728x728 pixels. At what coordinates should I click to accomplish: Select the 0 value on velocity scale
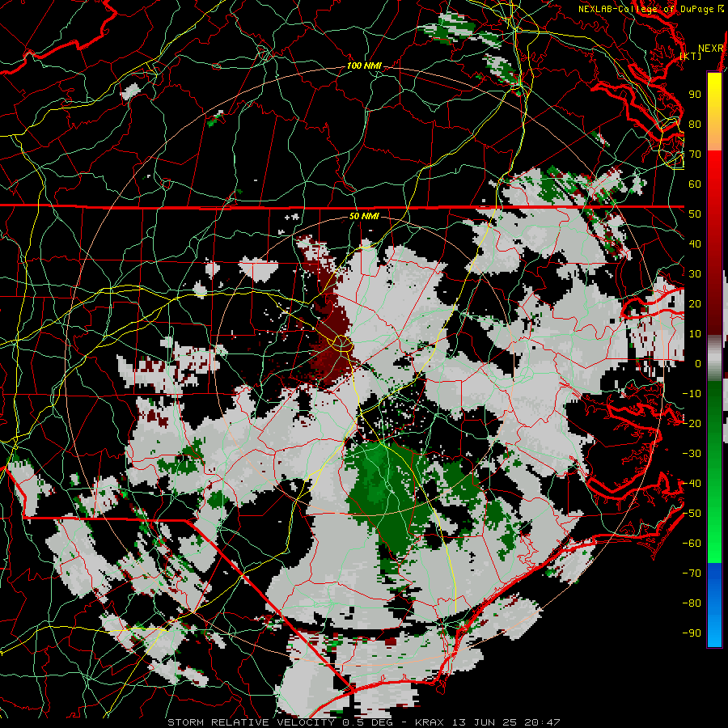point(698,363)
